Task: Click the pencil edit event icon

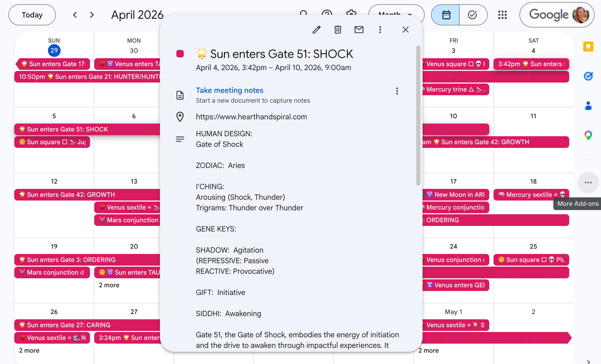Action: click(316, 30)
